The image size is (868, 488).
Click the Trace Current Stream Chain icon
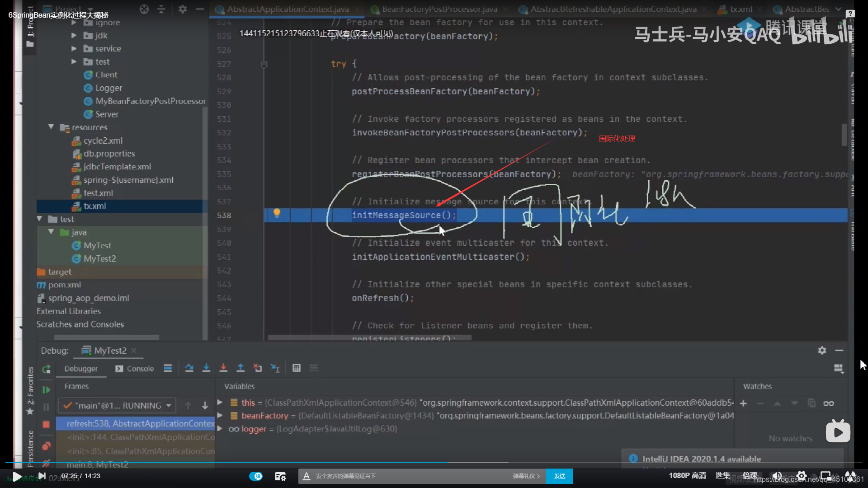click(x=314, y=368)
